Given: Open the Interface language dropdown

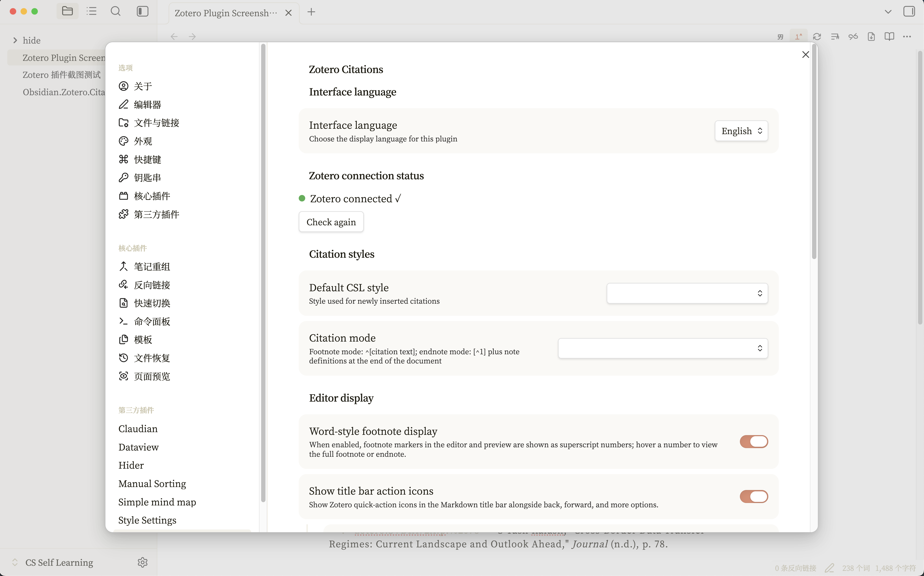Looking at the screenshot, I should tap(741, 131).
